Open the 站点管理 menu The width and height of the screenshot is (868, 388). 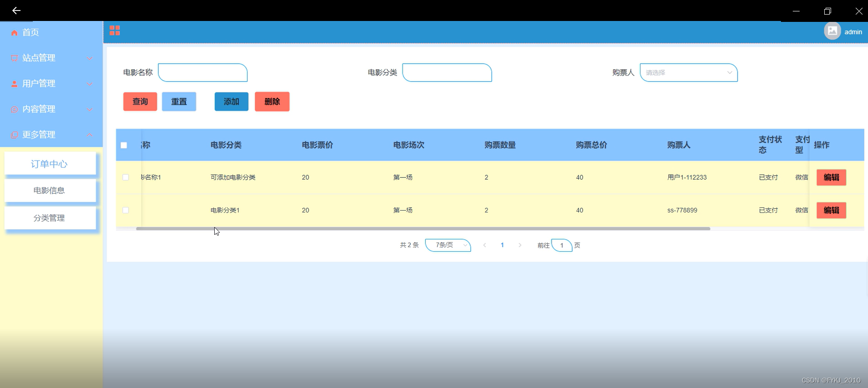[52, 58]
